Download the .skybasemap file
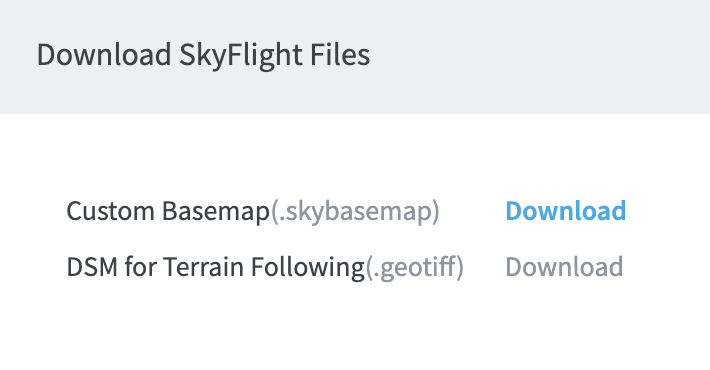 pos(566,211)
